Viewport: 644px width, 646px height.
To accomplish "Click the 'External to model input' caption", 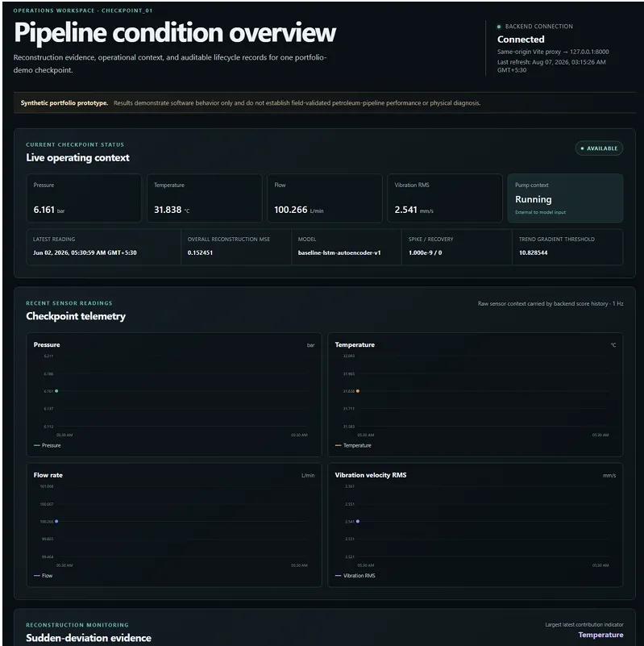I will click(540, 212).
